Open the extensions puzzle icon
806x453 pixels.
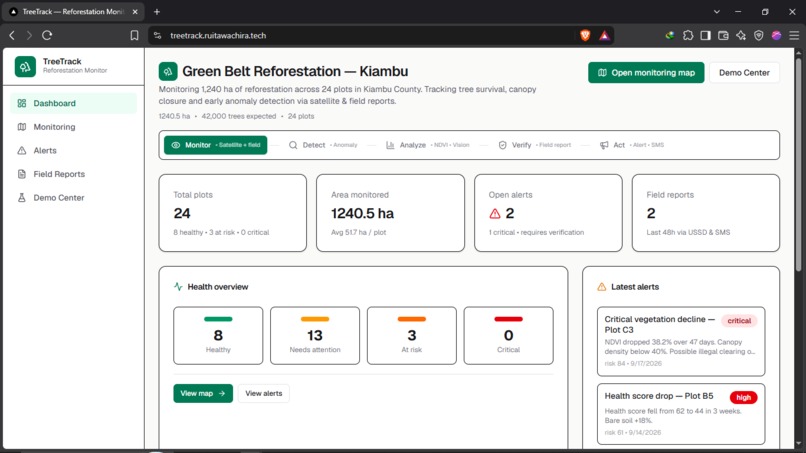click(688, 35)
